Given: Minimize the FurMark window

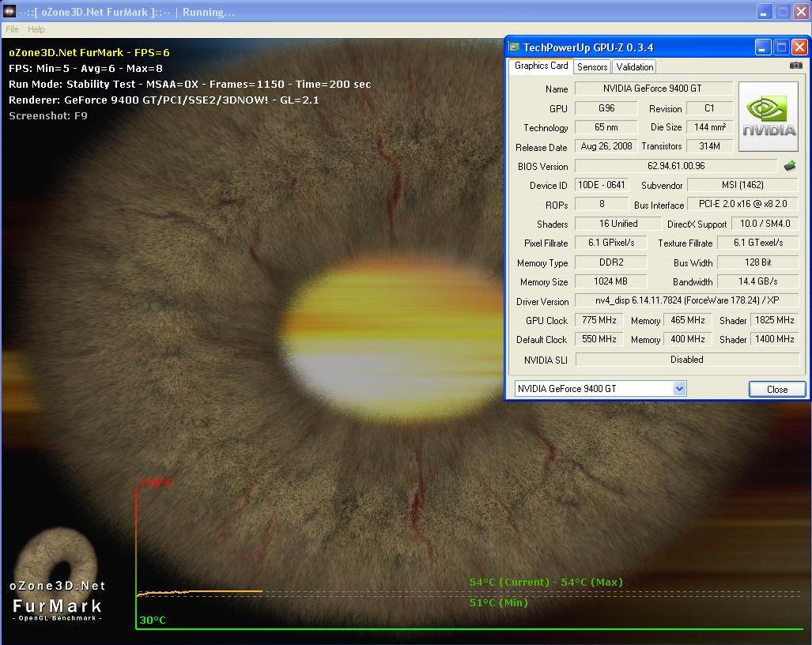Looking at the screenshot, I should click(x=765, y=12).
